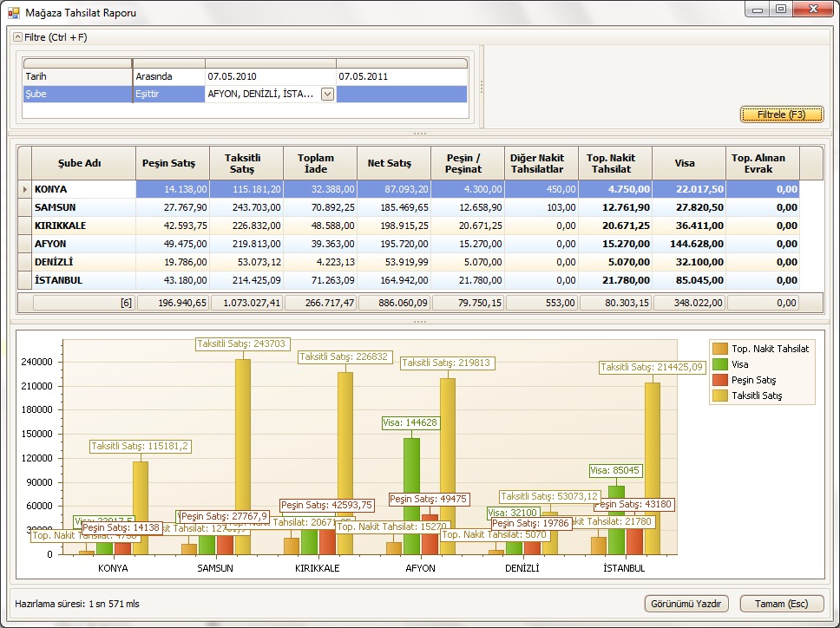Edit the end date 07.05.2011 field
This screenshot has width=840, height=628.
point(401,76)
